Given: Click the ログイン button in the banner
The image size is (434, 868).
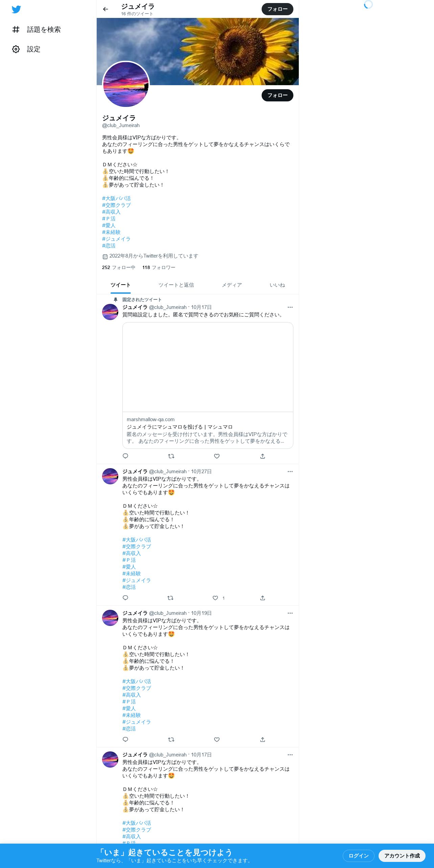Looking at the screenshot, I should (x=359, y=856).
